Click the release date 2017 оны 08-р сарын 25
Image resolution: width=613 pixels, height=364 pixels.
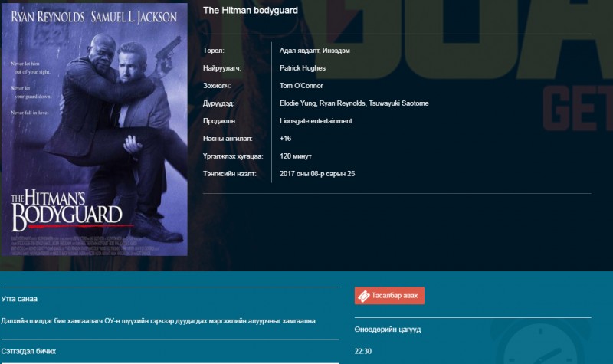(x=317, y=174)
